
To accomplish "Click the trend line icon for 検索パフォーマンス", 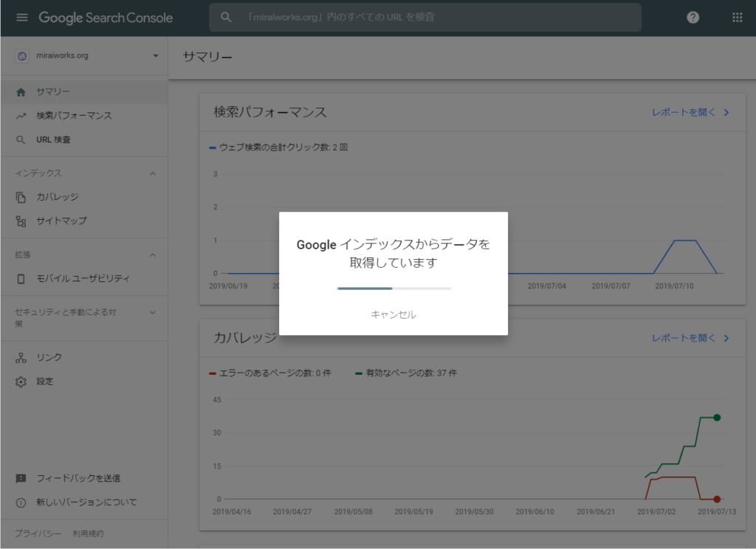I will coord(21,116).
